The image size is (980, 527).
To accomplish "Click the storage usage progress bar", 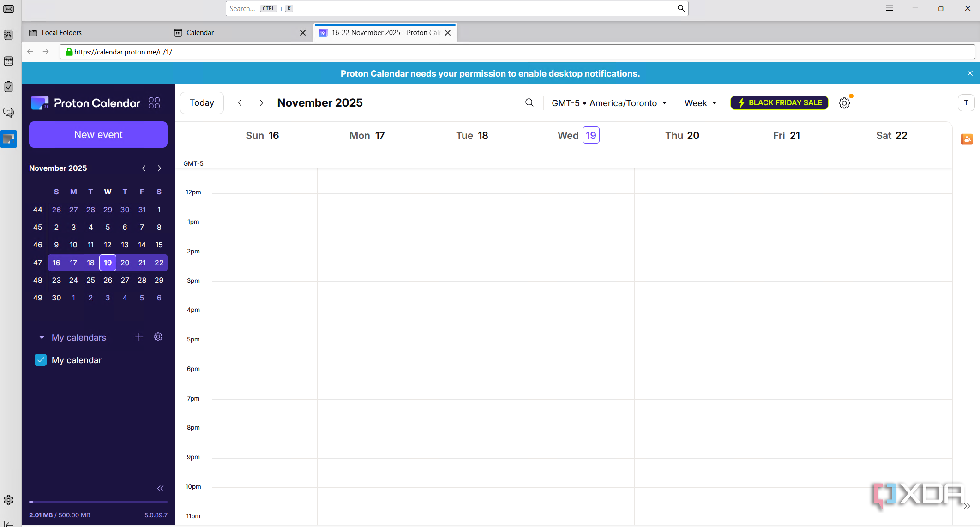I will [x=98, y=502].
